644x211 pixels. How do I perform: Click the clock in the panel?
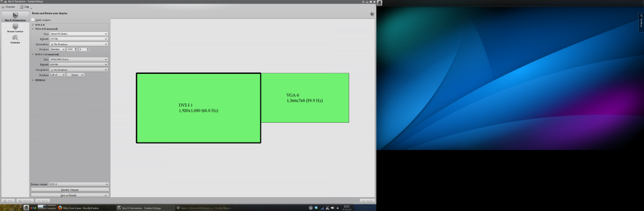(x=346, y=207)
